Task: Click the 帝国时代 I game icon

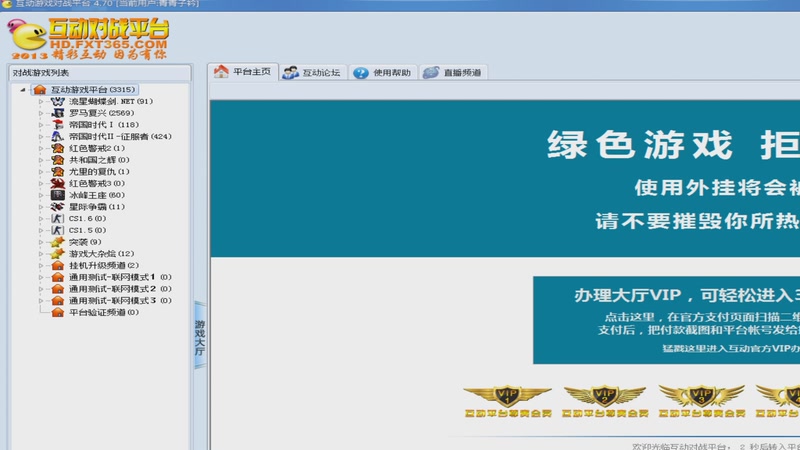Action: coord(58,125)
